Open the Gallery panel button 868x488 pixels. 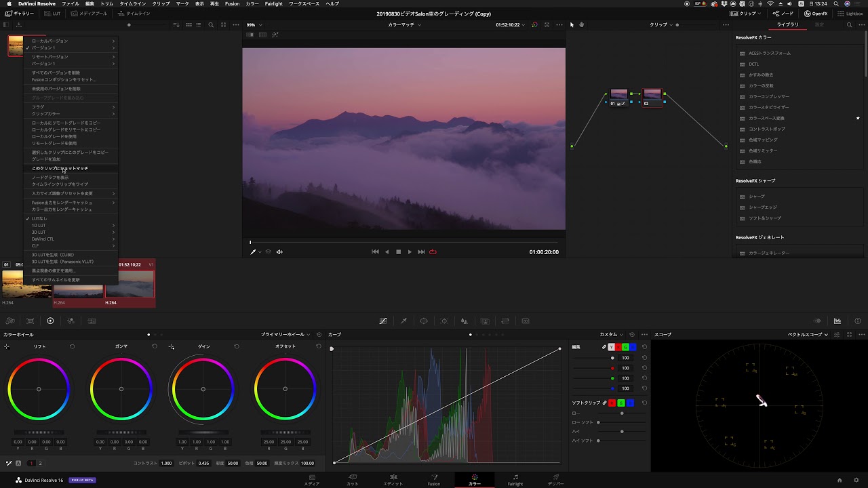[20, 14]
